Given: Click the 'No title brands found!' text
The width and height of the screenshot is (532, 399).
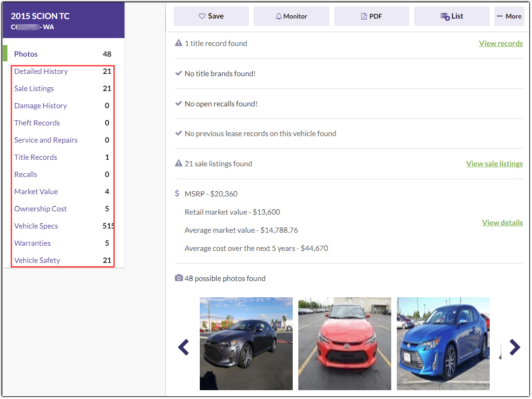Looking at the screenshot, I should pyautogui.click(x=220, y=74).
